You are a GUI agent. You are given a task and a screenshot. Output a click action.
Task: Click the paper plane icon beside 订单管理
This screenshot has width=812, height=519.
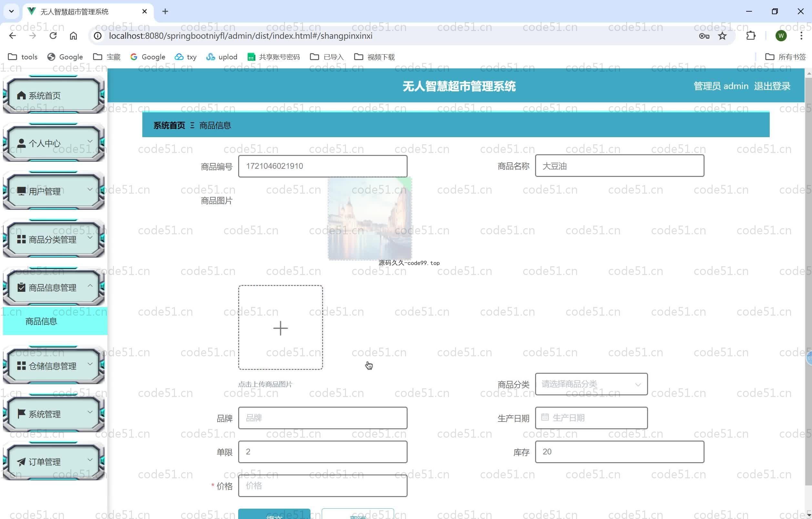pos(21,462)
